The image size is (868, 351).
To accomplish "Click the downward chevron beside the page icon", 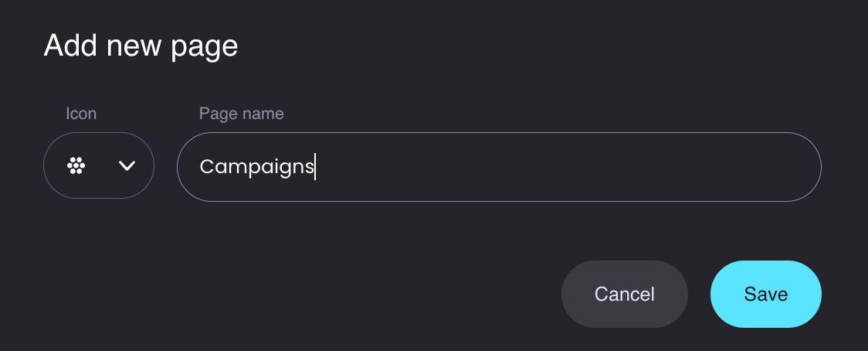I will [127, 165].
